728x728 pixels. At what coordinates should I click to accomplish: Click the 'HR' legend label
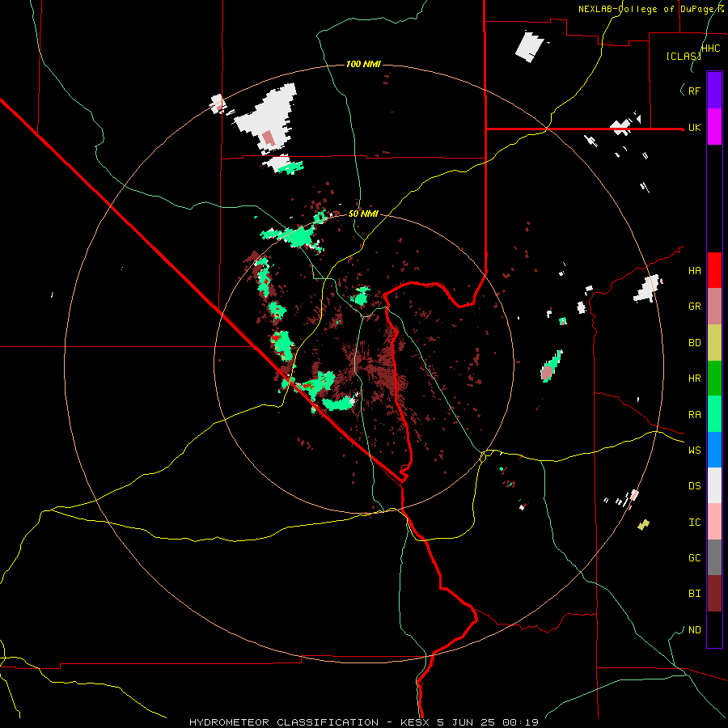click(x=694, y=379)
